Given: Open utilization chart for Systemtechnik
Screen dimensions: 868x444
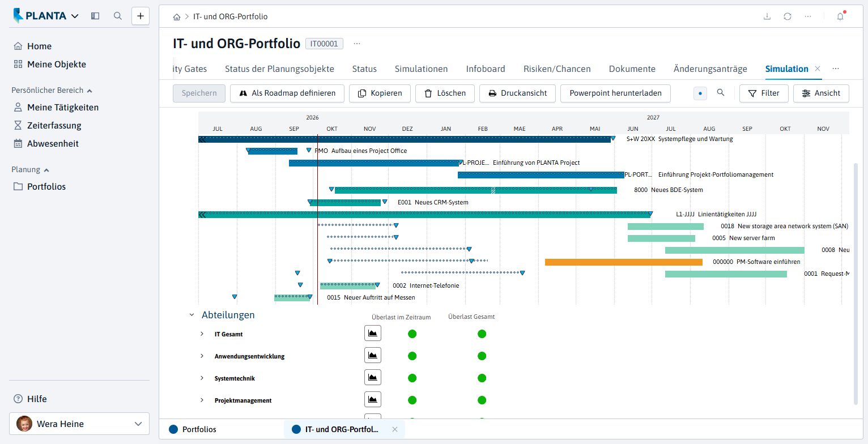Looking at the screenshot, I should pos(373,377).
